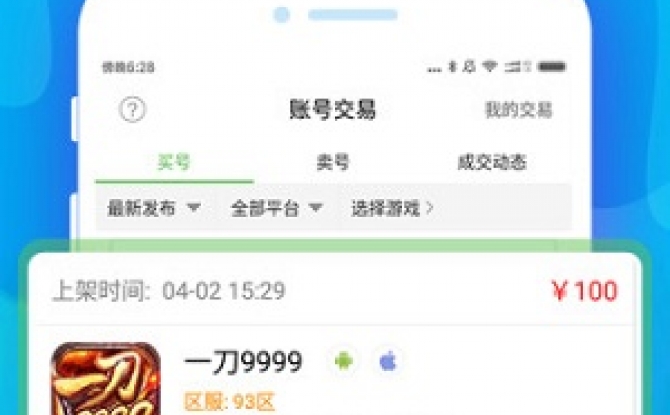Expand the 全部平台 platform dropdown
The width and height of the screenshot is (670, 415).
[276, 208]
